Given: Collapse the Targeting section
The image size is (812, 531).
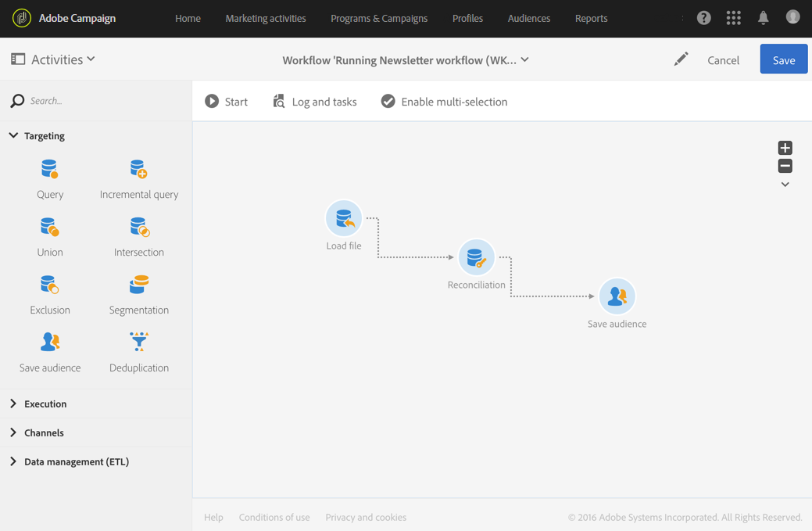Looking at the screenshot, I should click(13, 136).
